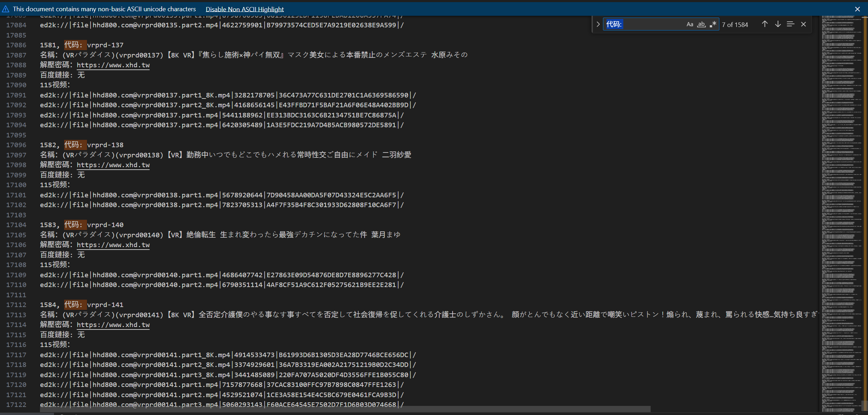Click line number 17096 in gutter
868x415 pixels.
click(x=16, y=145)
